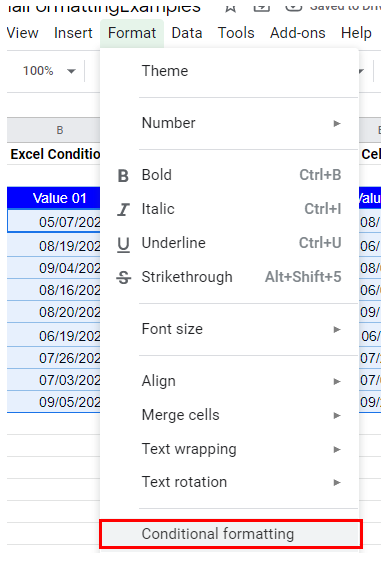Click the toolbar dropdown arrow right of the menu
The height and width of the screenshot is (562, 381).
[361, 71]
